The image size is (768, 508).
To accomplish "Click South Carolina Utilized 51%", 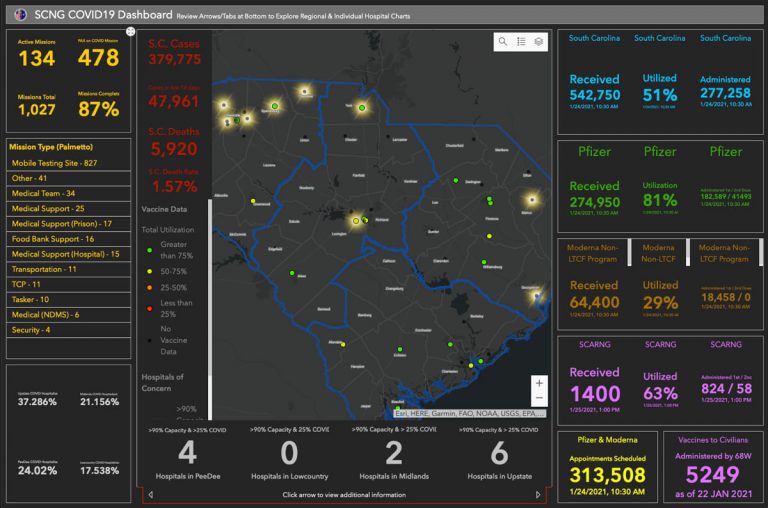I will pyautogui.click(x=660, y=95).
